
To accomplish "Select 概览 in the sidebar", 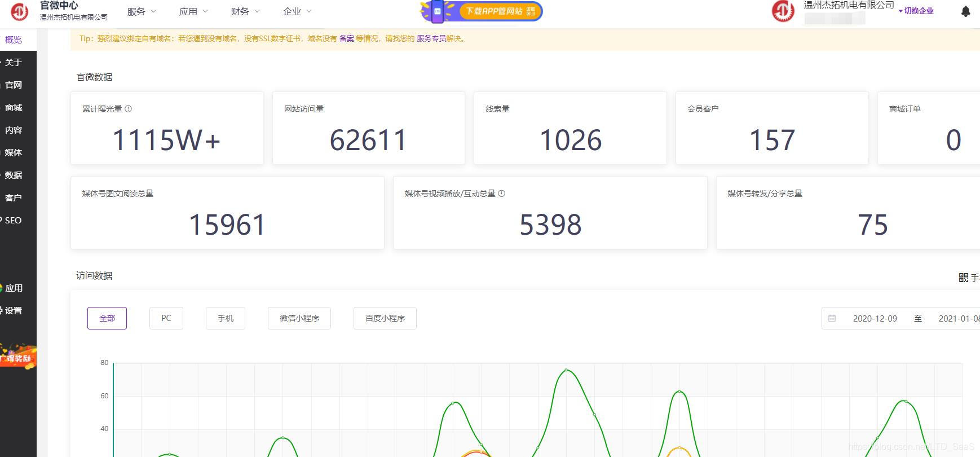I will pyautogui.click(x=18, y=39).
